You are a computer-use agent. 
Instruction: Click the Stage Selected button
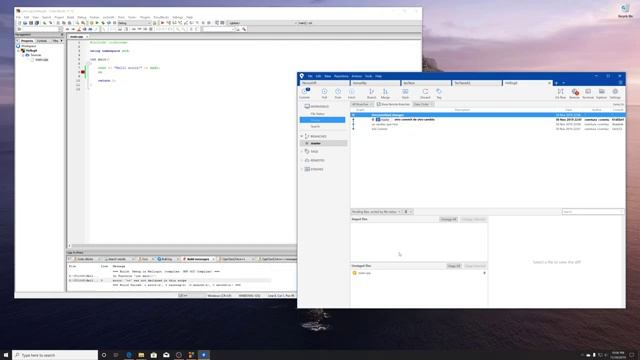[x=475, y=266]
